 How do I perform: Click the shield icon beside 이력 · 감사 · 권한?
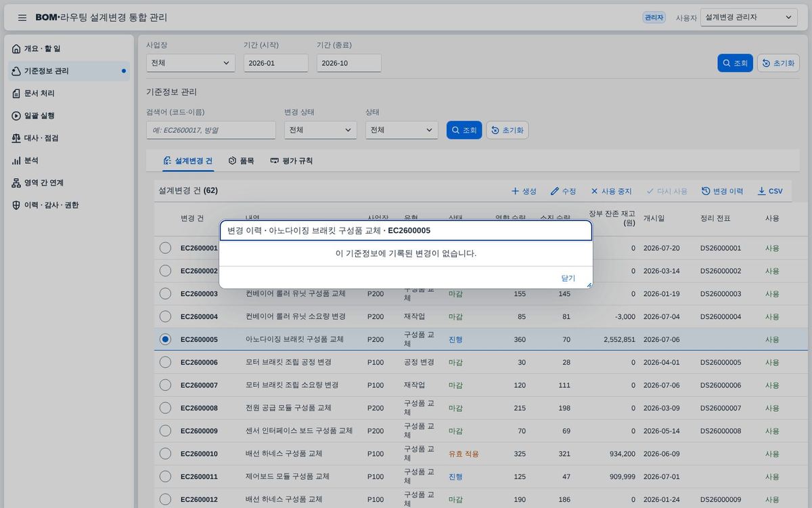[x=16, y=205]
